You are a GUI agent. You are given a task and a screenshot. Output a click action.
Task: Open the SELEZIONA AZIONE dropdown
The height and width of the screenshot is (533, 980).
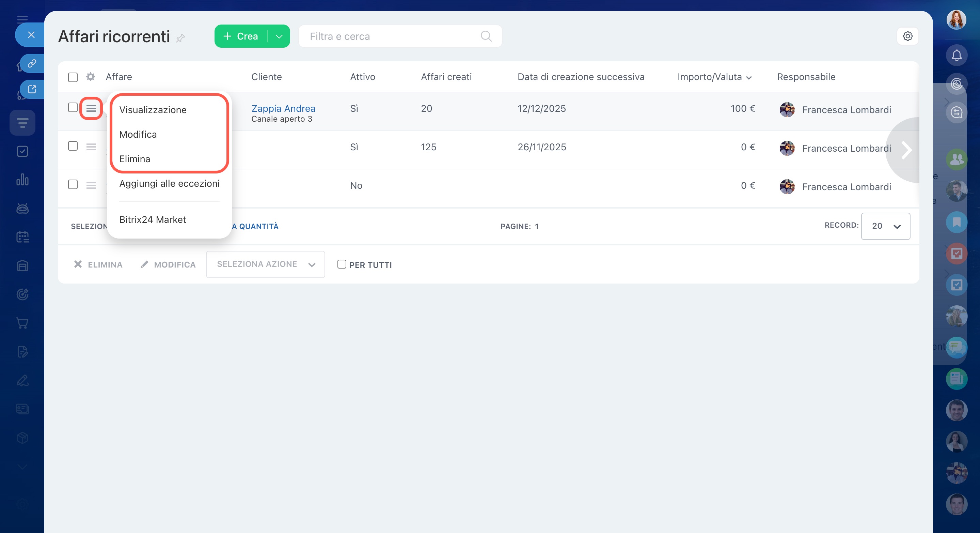coord(265,264)
